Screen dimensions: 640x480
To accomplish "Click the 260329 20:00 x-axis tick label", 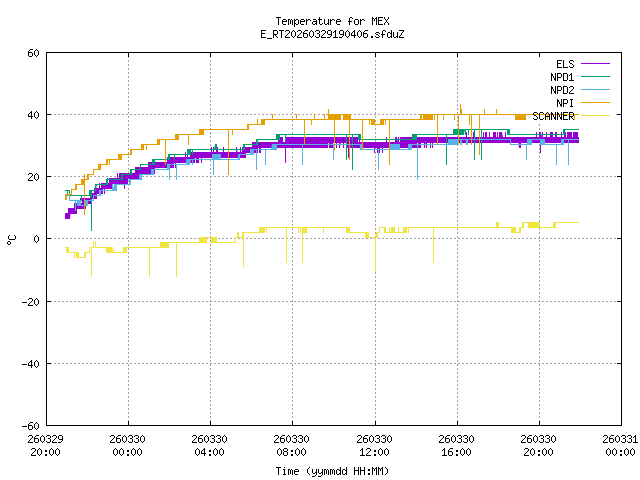I will (45, 445).
